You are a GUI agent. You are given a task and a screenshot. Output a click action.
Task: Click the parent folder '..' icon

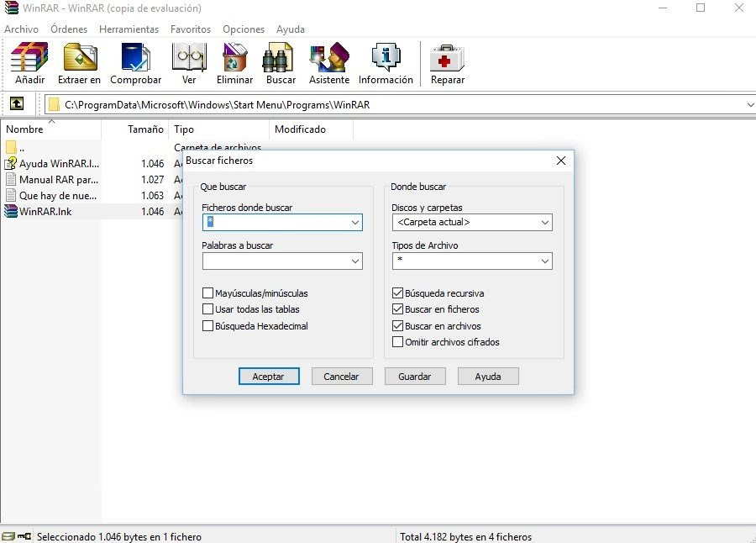[x=11, y=147]
